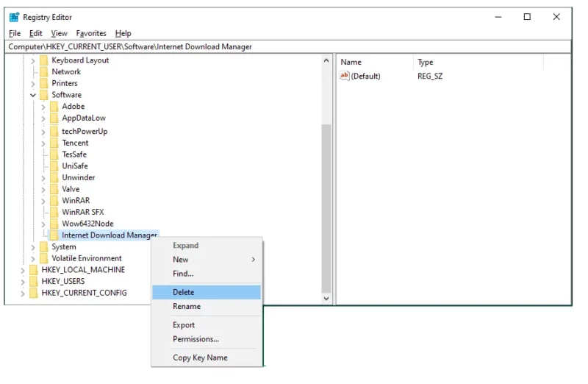Image resolution: width=588 pixels, height=384 pixels.
Task: Click the REG_SZ type cell
Action: tap(430, 77)
